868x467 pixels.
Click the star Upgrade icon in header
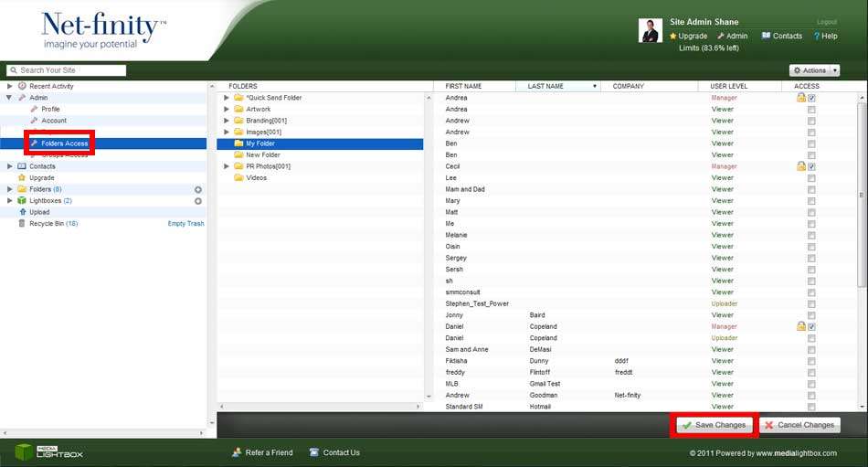click(x=673, y=37)
